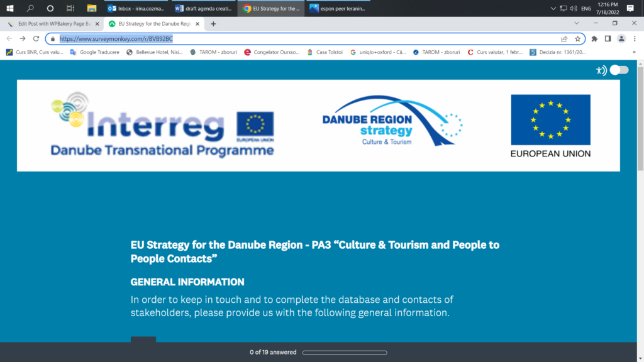Open a new tab with plus icon
The image size is (644, 362).
click(213, 23)
